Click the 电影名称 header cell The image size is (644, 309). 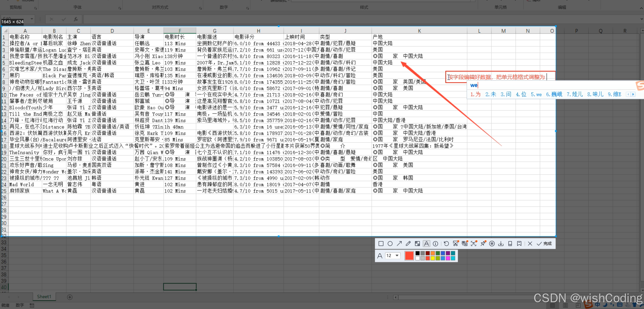pos(25,37)
